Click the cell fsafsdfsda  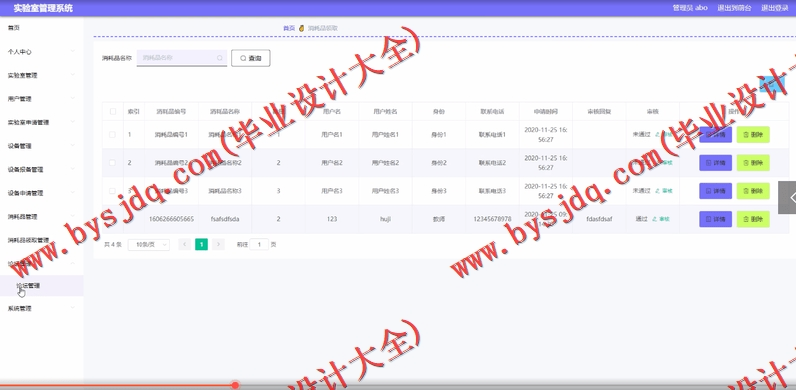coord(225,219)
